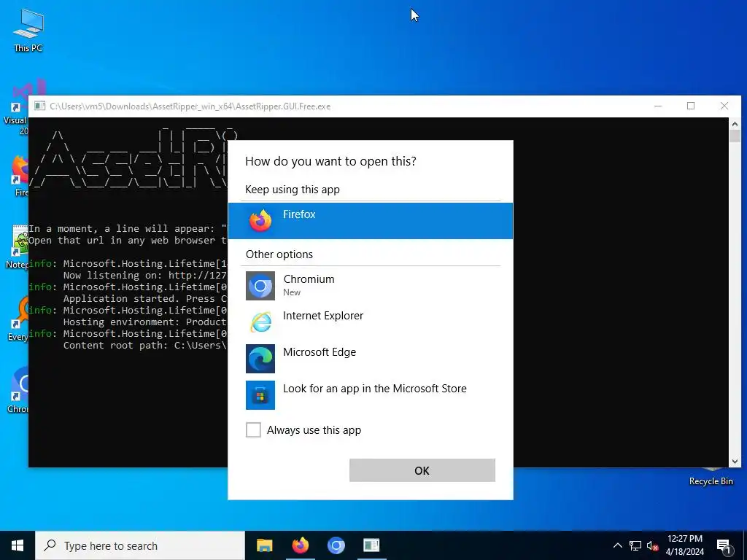Open This PC desktop icon
The image size is (747, 560).
click(x=28, y=31)
